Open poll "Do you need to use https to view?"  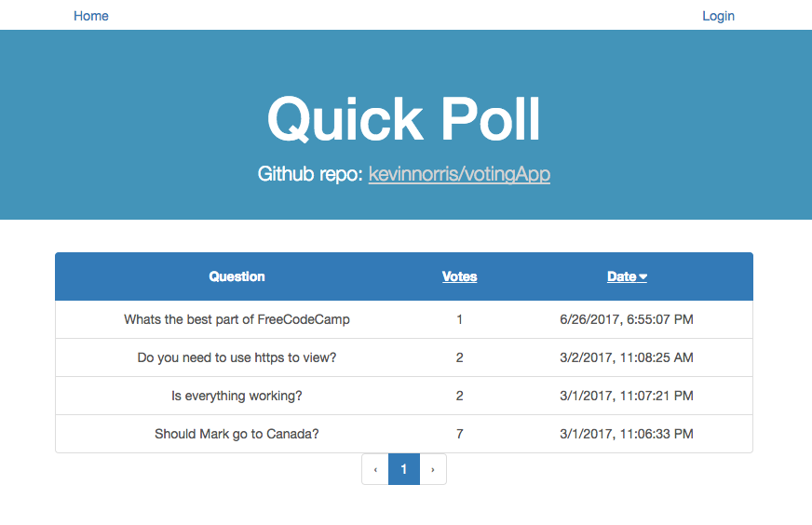coord(237,357)
